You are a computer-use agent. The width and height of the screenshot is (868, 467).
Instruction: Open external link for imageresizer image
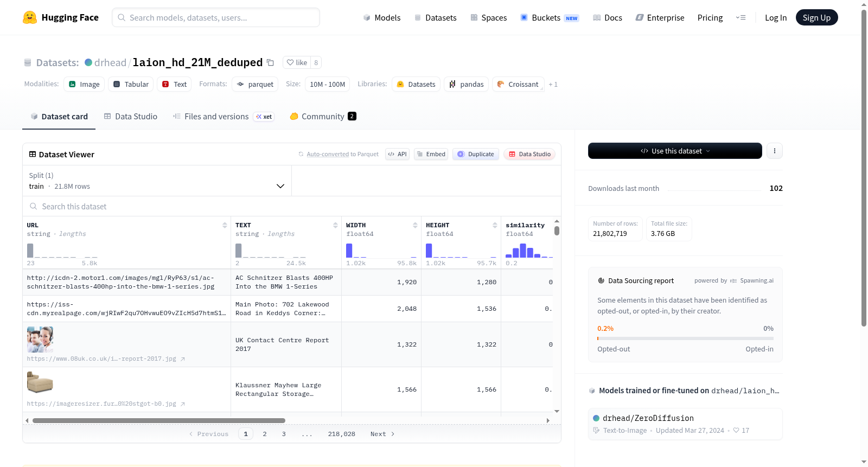tap(183, 404)
